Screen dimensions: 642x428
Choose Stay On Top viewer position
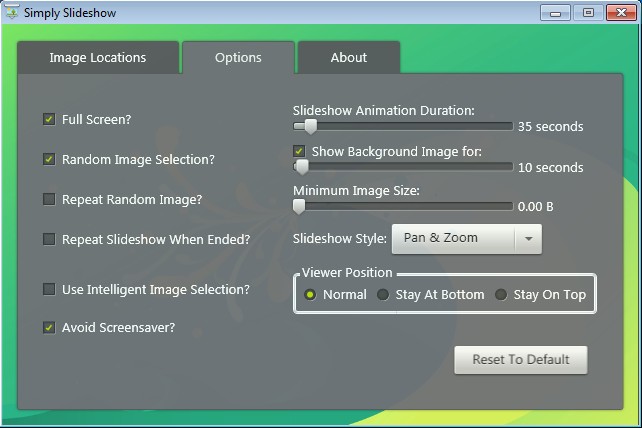click(501, 294)
